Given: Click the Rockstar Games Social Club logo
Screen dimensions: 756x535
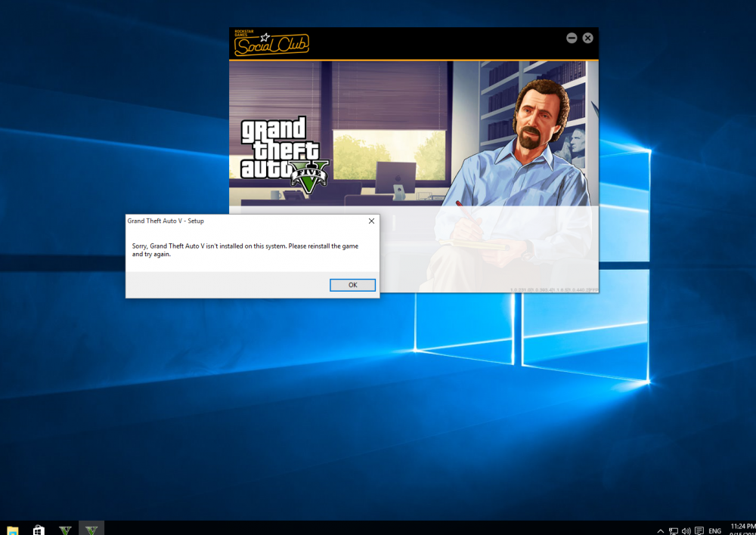Looking at the screenshot, I should pos(271,44).
